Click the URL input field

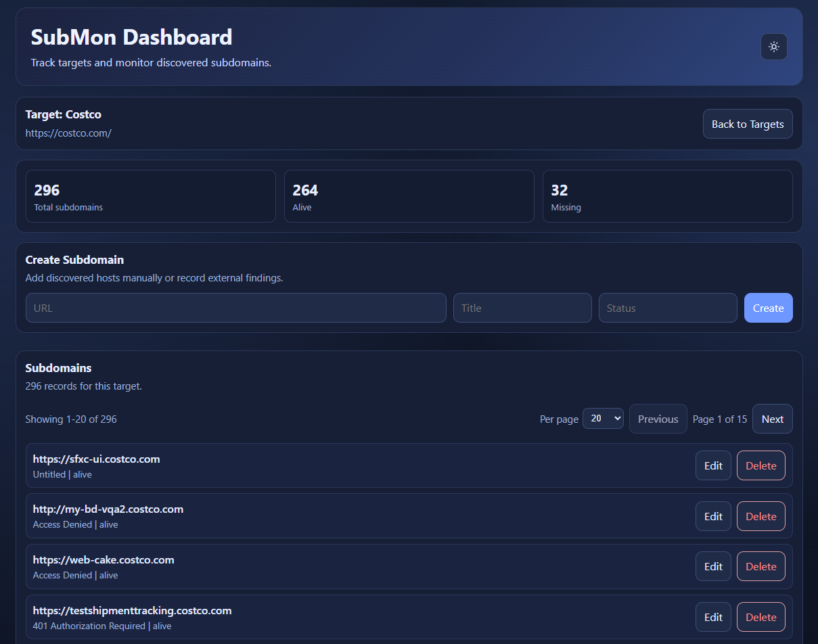click(236, 308)
